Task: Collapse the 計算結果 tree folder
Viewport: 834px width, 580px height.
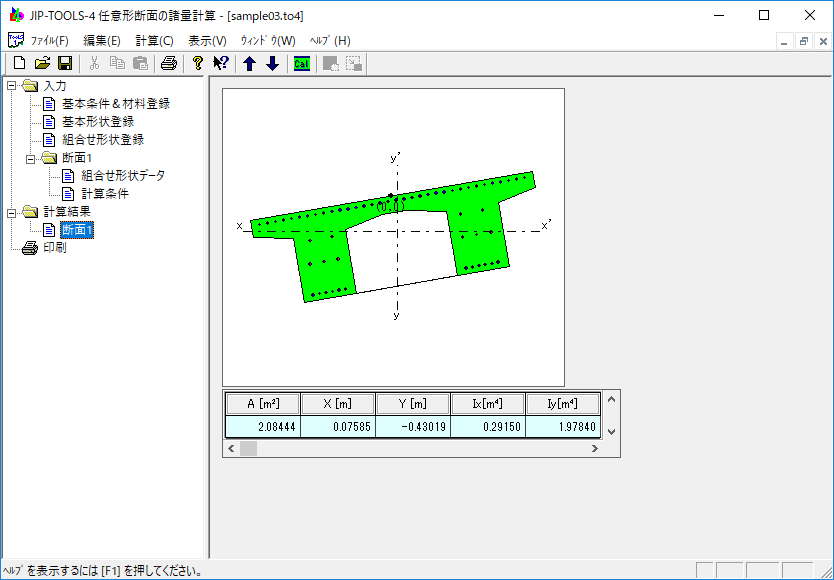Action: (x=12, y=212)
